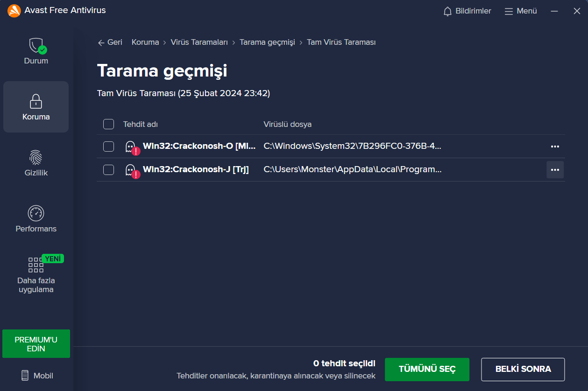Click Tam Virüs Taraması breadcrumb
This screenshot has width=588, height=391.
click(x=341, y=42)
